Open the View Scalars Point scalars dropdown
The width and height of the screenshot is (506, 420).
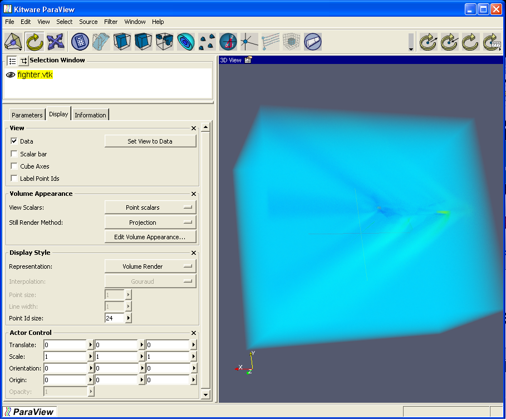(150, 207)
